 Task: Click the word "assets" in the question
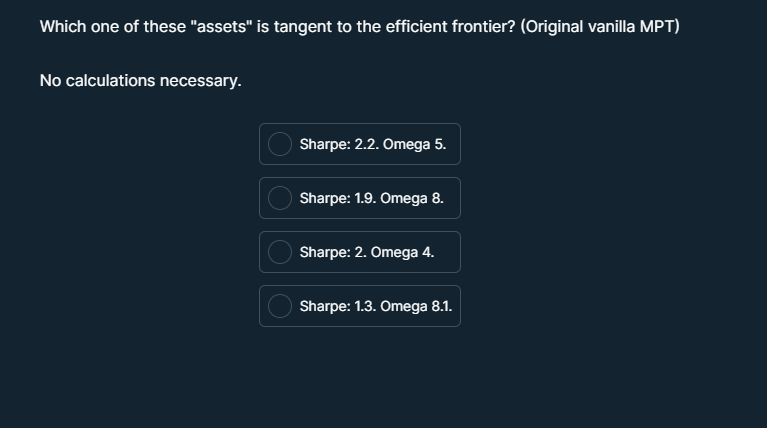click(221, 26)
